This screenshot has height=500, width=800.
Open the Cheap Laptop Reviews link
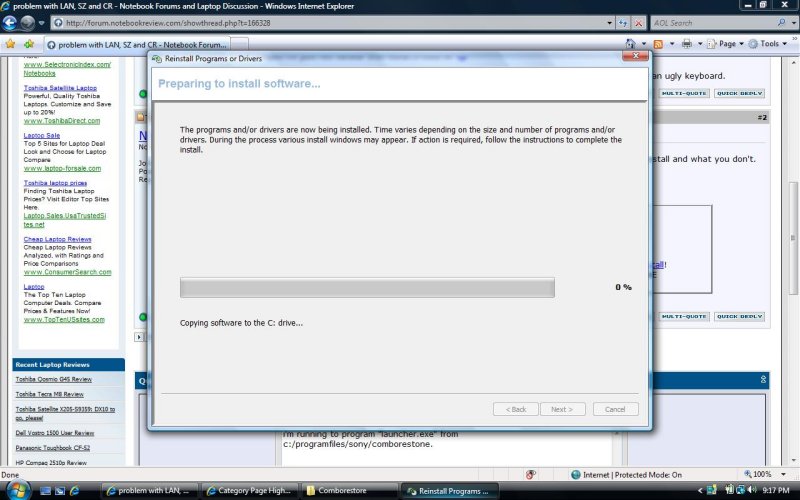click(x=57, y=239)
